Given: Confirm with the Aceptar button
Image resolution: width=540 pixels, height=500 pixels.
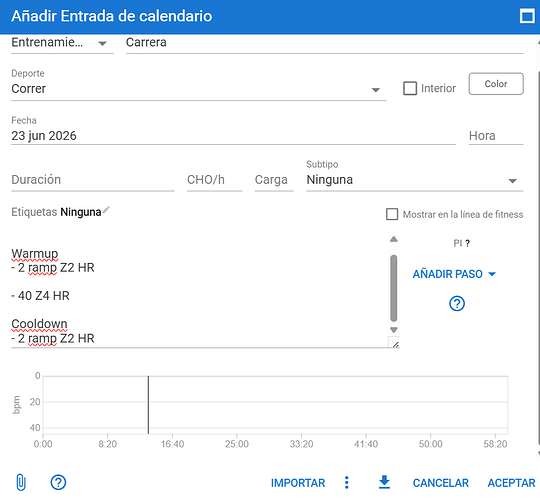Looking at the screenshot, I should coord(511,483).
